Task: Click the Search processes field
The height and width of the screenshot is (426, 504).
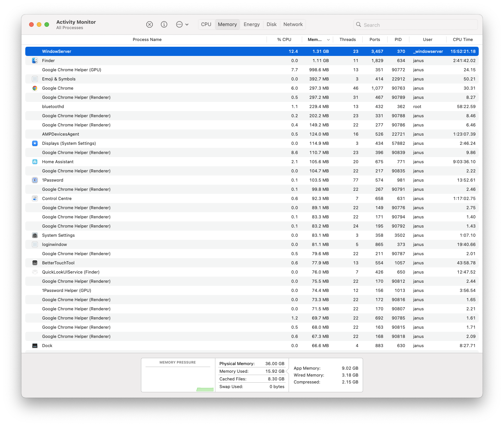Action: [x=416, y=25]
